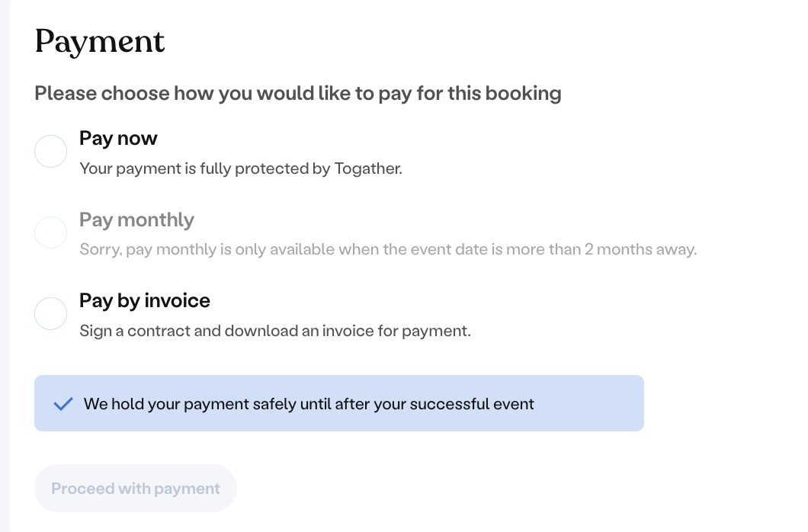808x532 pixels.
Task: Click the disabled Pay monthly radio button
Action: 51,232
